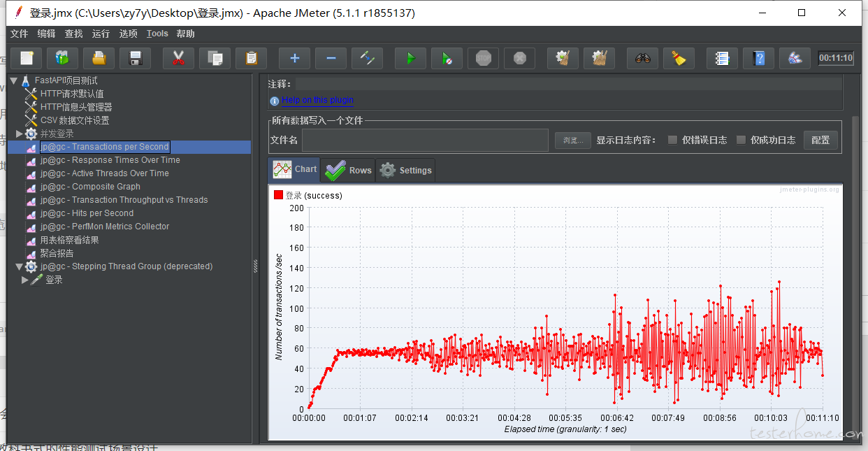This screenshot has width=868, height=451.
Task: Click the Reset Search brush icon
Action: 679,59
